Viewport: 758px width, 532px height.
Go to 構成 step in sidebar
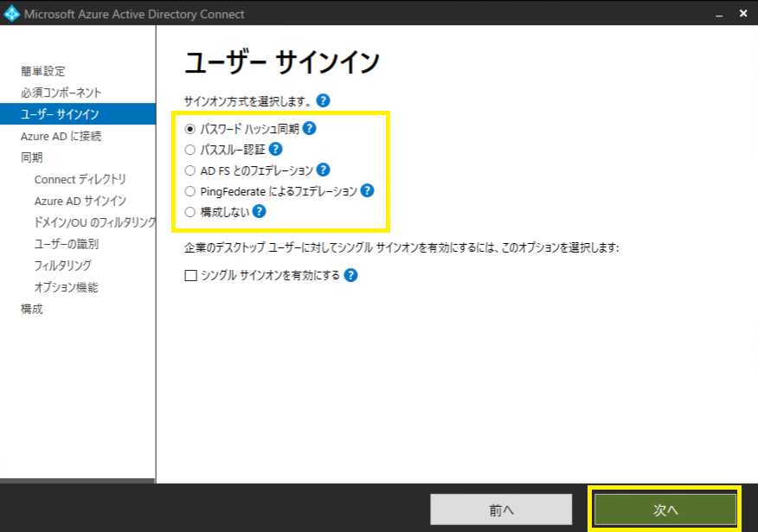click(31, 309)
